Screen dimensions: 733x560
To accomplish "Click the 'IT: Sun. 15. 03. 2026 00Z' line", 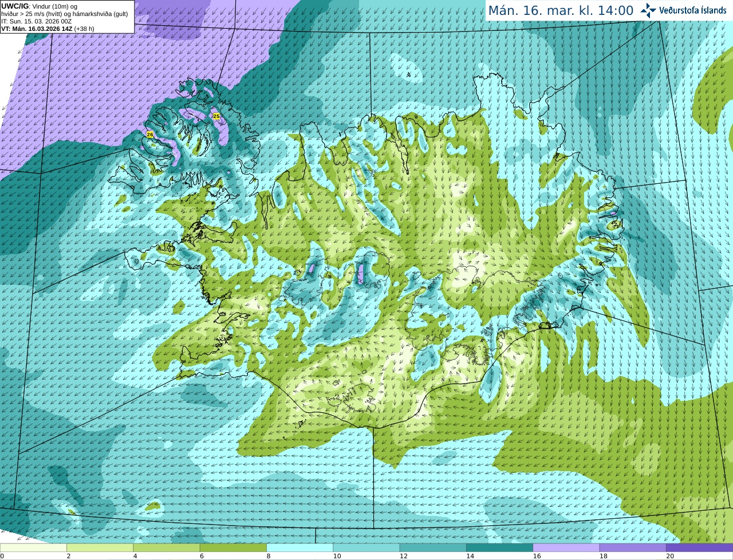I will pos(37,21).
